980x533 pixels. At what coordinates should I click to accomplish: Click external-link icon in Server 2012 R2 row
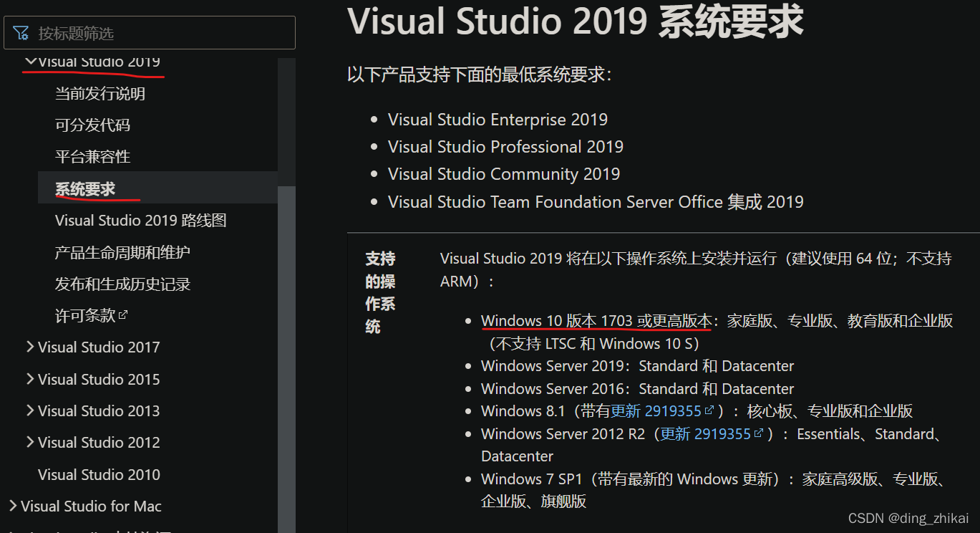coord(759,433)
